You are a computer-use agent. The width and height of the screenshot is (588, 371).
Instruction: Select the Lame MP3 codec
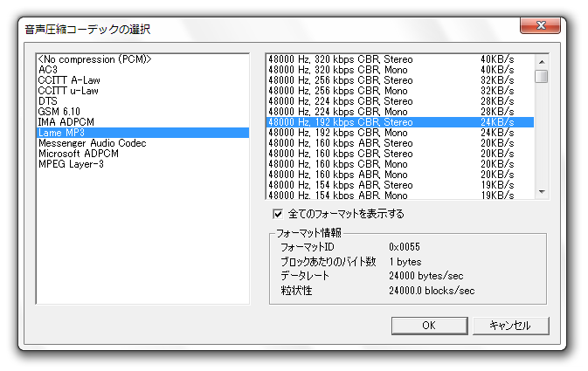[x=142, y=133]
